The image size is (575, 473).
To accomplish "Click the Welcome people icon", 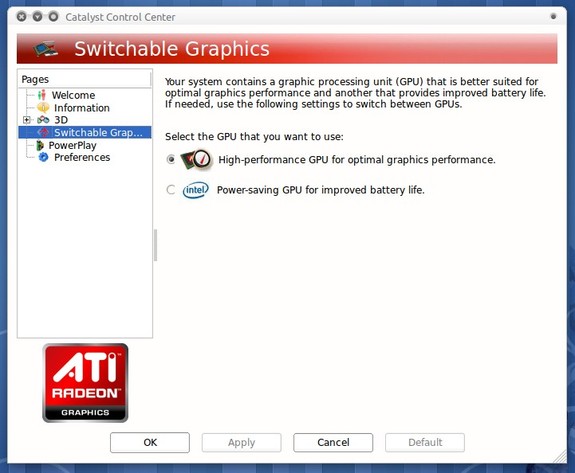I will [42, 95].
